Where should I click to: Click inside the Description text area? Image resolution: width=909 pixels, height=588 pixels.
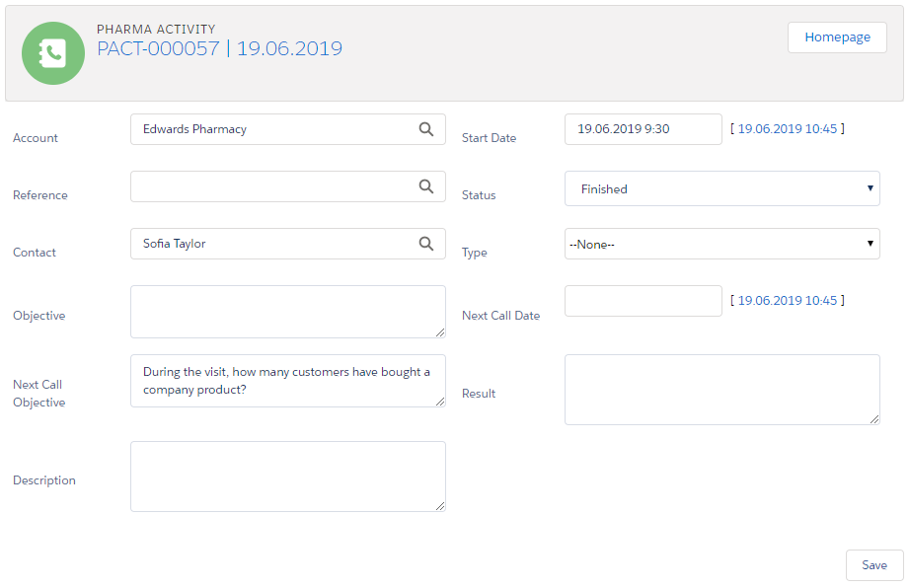click(x=287, y=476)
